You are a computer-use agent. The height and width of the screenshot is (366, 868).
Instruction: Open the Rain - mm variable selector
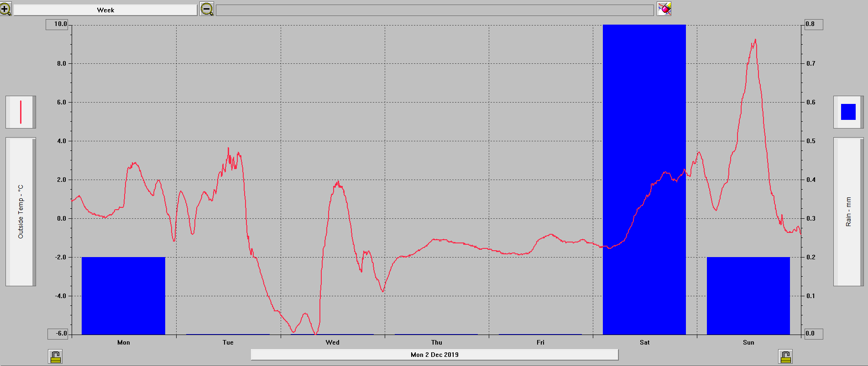coord(848,211)
